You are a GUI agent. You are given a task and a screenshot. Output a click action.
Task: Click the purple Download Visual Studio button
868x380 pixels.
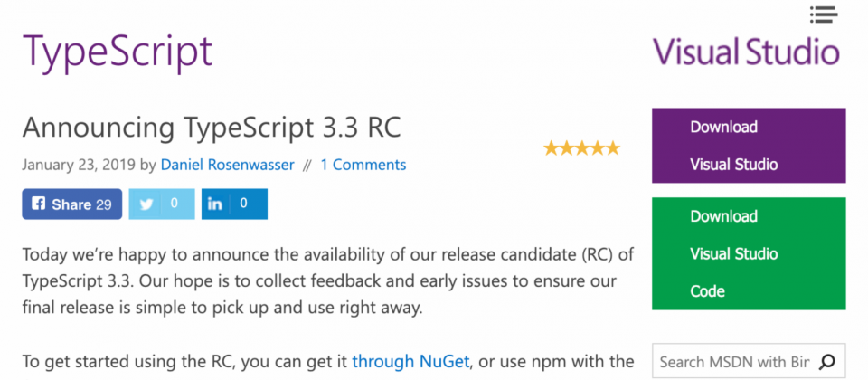pos(749,146)
